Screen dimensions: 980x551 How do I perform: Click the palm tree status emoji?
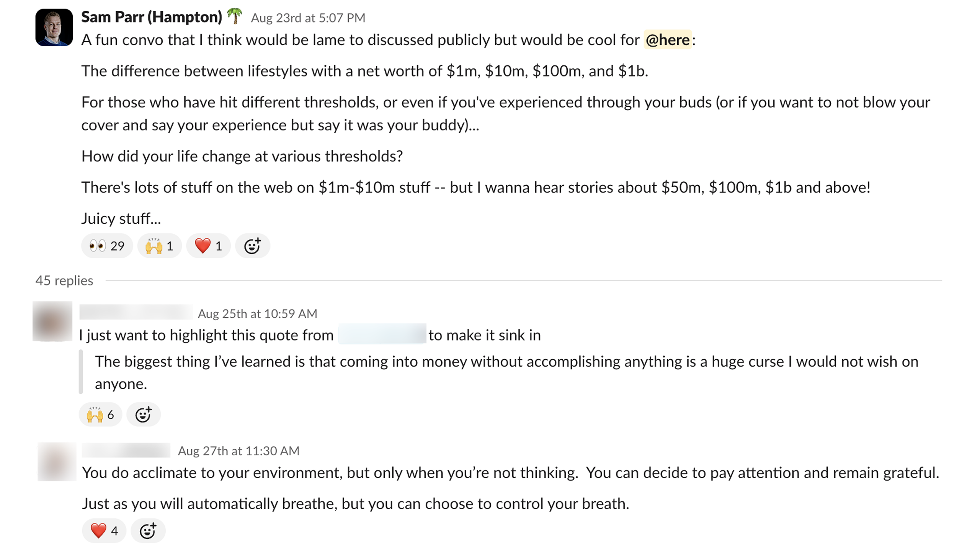[x=234, y=16]
